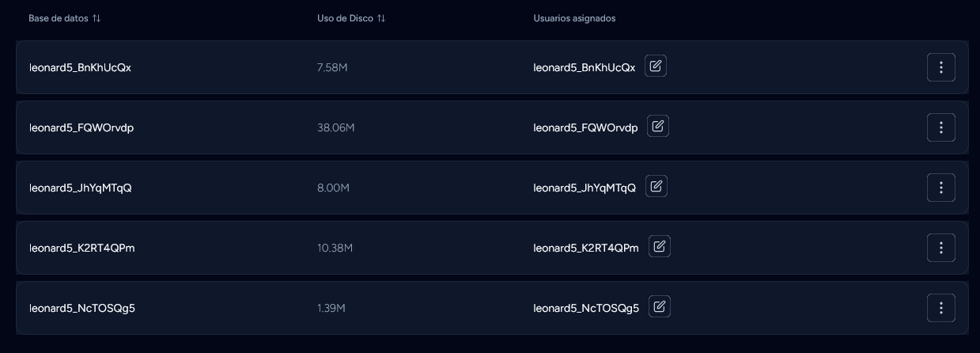The height and width of the screenshot is (353, 980).
Task: Click assigned user leonard5_JhYqMTqQ
Action: tap(584, 188)
